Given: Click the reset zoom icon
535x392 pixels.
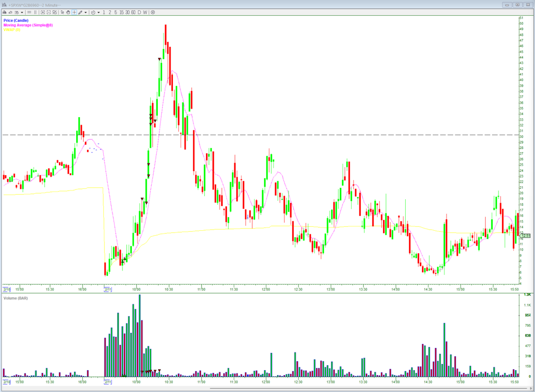Looking at the screenshot, I should [54, 12].
